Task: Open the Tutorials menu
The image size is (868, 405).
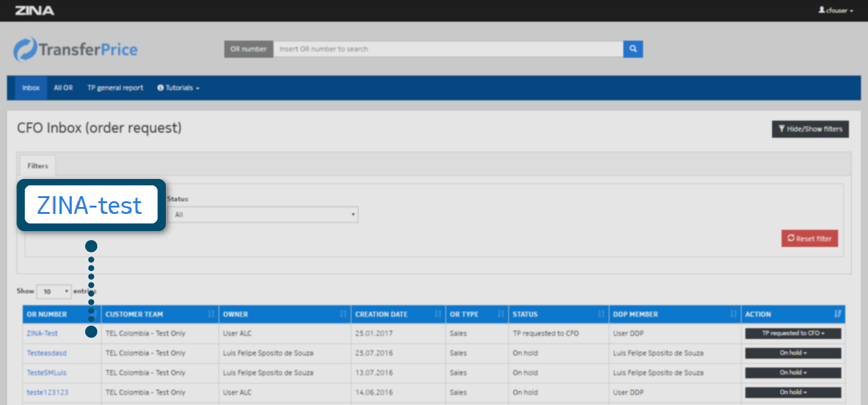Action: tap(179, 88)
